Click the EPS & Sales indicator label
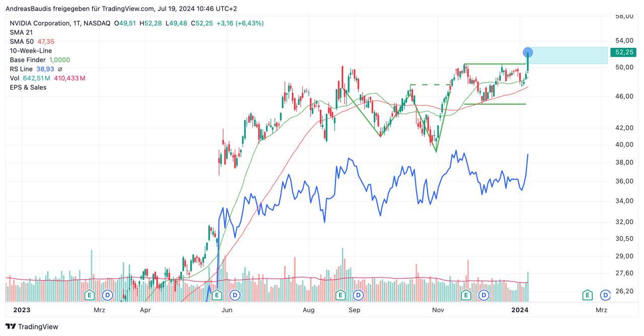Viewport: 644px width, 336px height. 28,87
